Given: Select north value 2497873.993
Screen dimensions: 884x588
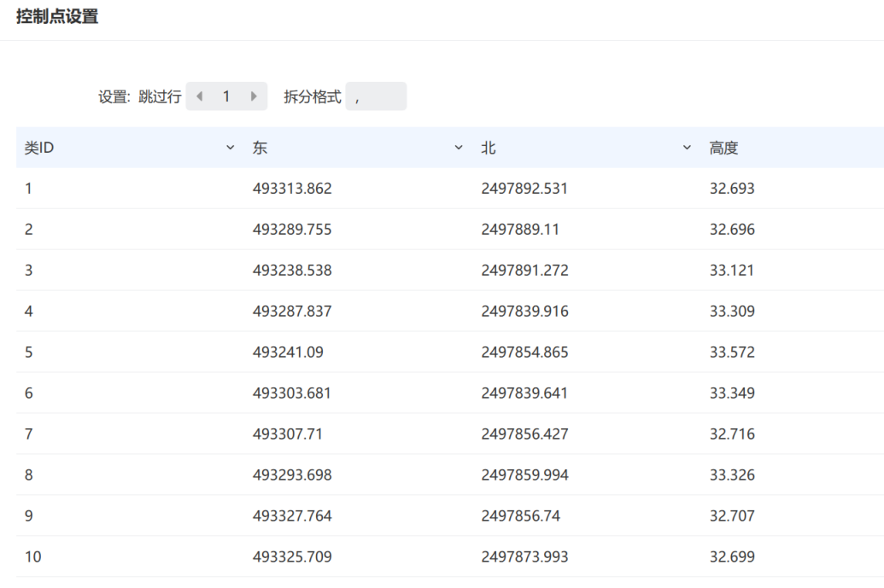Looking at the screenshot, I should pyautogui.click(x=524, y=557).
